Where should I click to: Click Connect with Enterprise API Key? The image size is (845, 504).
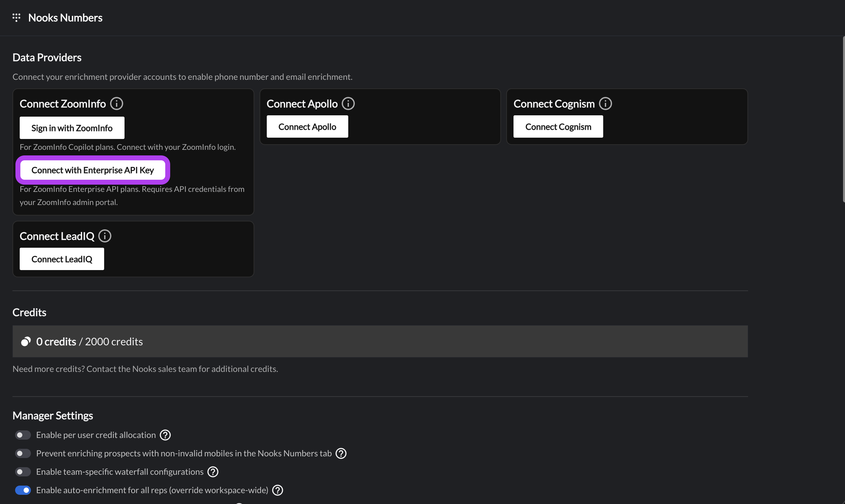tap(93, 170)
